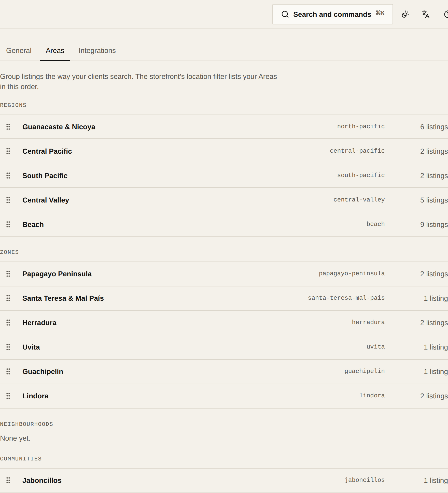The height and width of the screenshot is (493, 448).
Task: Grab the drag handle for Herradura
Action: (8, 323)
